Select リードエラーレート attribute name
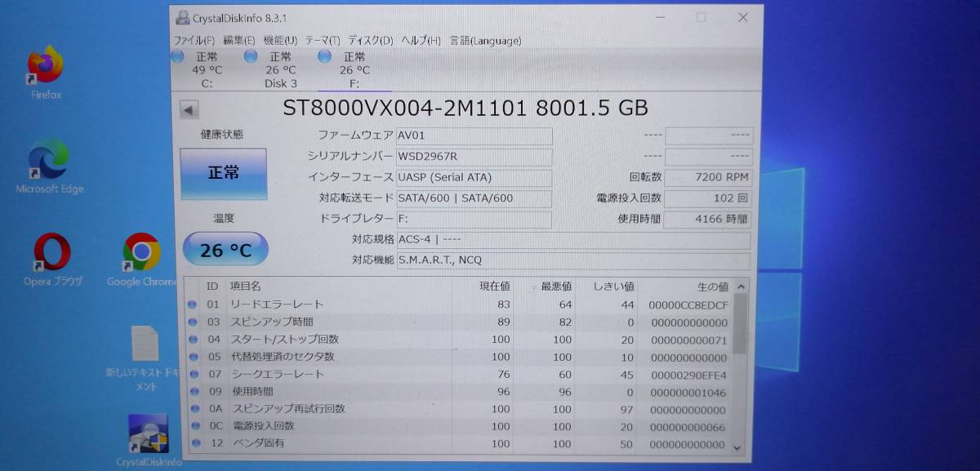 277,304
